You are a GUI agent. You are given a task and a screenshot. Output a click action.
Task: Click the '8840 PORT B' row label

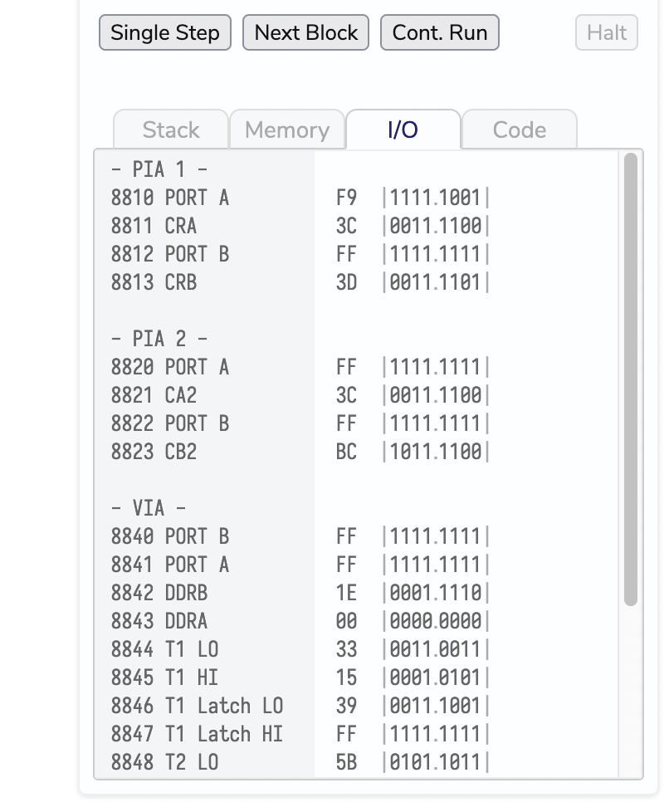tap(170, 536)
